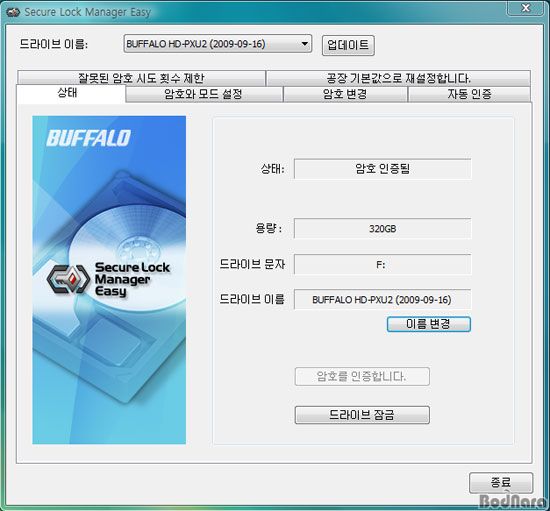
Task: Open the 암호 변경 tab
Action: click(x=345, y=94)
